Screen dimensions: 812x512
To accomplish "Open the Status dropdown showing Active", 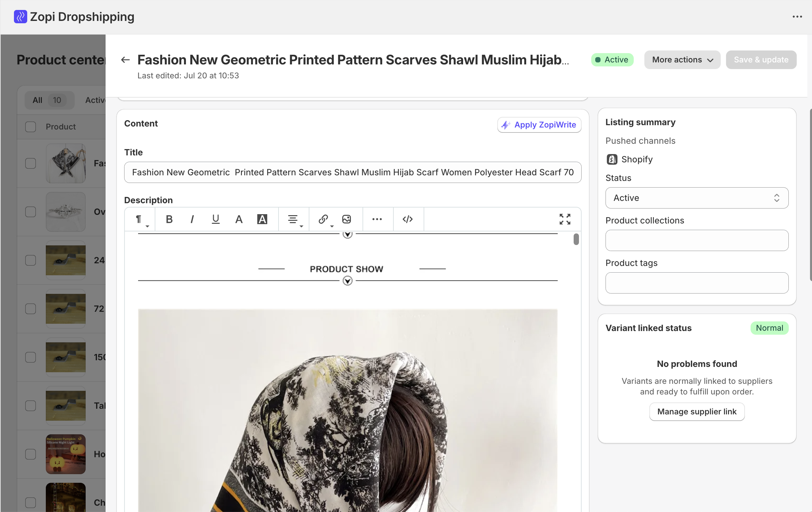I will [697, 198].
